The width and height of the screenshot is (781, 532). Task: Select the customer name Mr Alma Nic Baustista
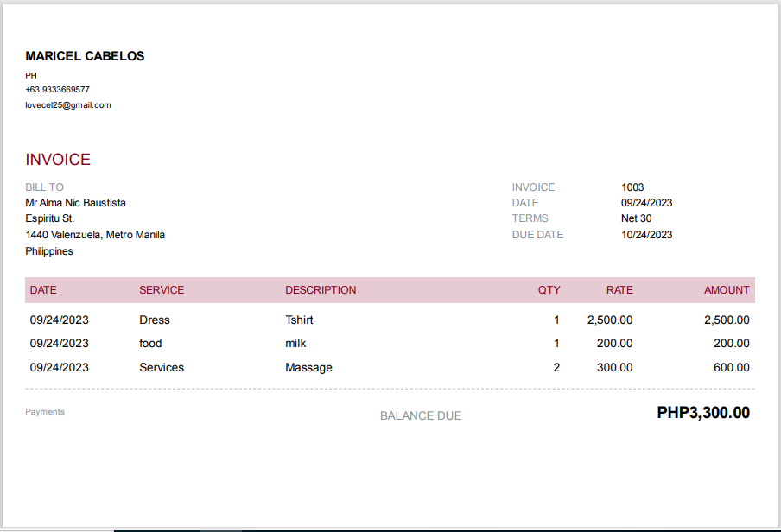tap(75, 203)
